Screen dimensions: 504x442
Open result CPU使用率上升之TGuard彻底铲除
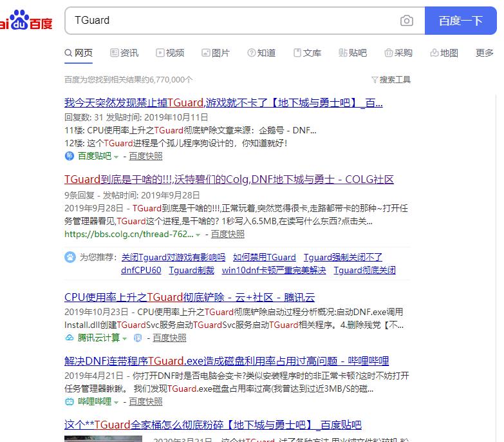click(190, 297)
